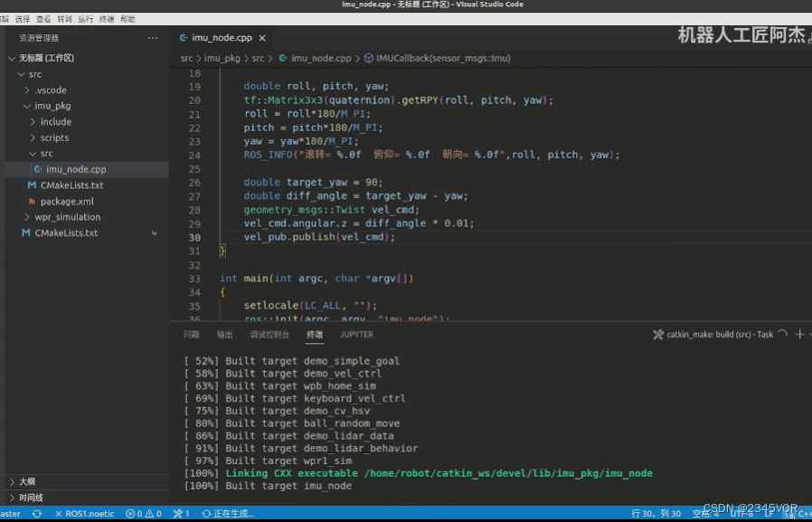Click the line and column indicator in status bar
The height and width of the screenshot is (522, 812).
click(656, 514)
